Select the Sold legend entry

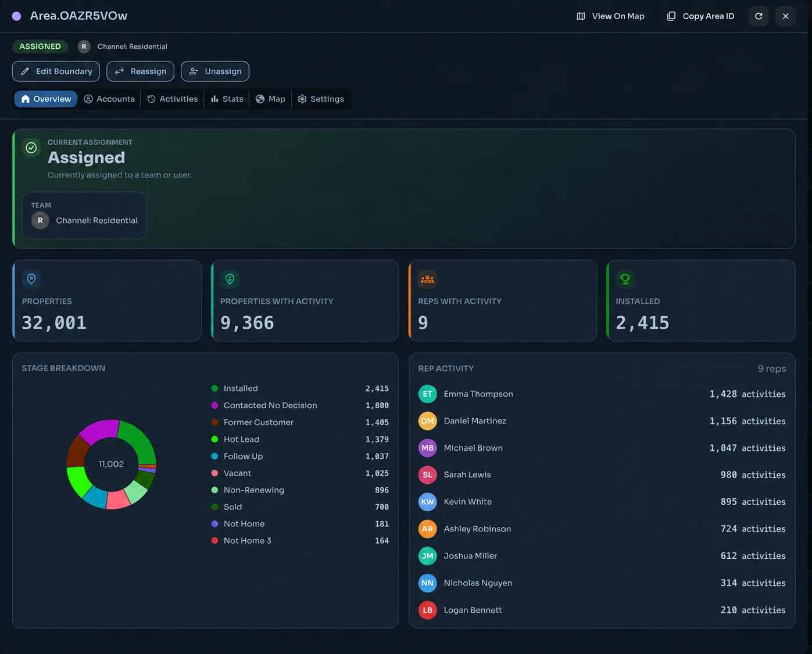[300, 507]
